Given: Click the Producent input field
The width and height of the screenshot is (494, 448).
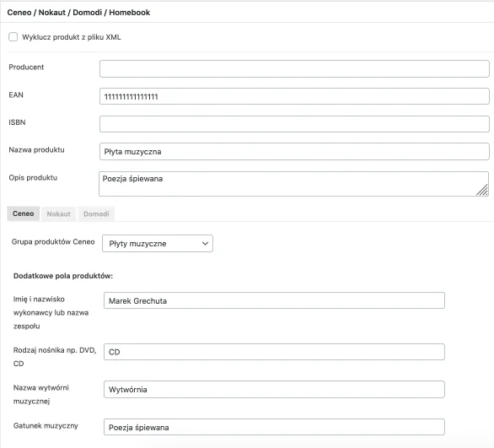Looking at the screenshot, I should pyautogui.click(x=294, y=68).
